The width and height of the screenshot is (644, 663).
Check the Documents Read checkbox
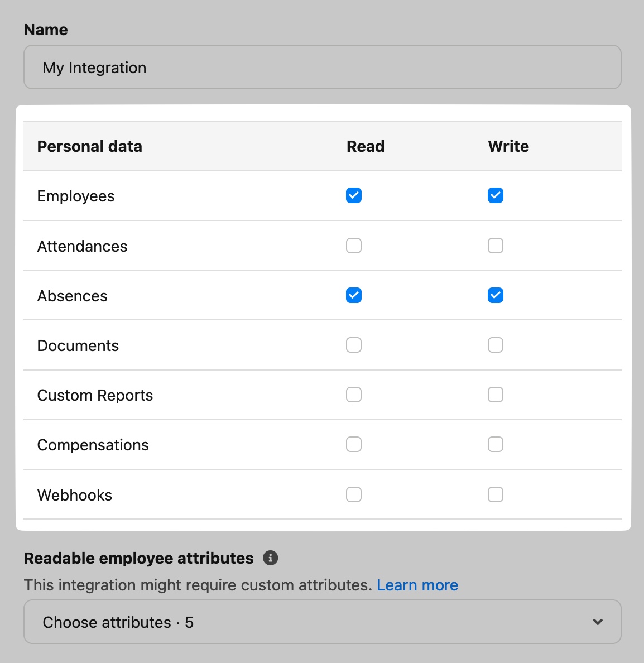coord(354,345)
